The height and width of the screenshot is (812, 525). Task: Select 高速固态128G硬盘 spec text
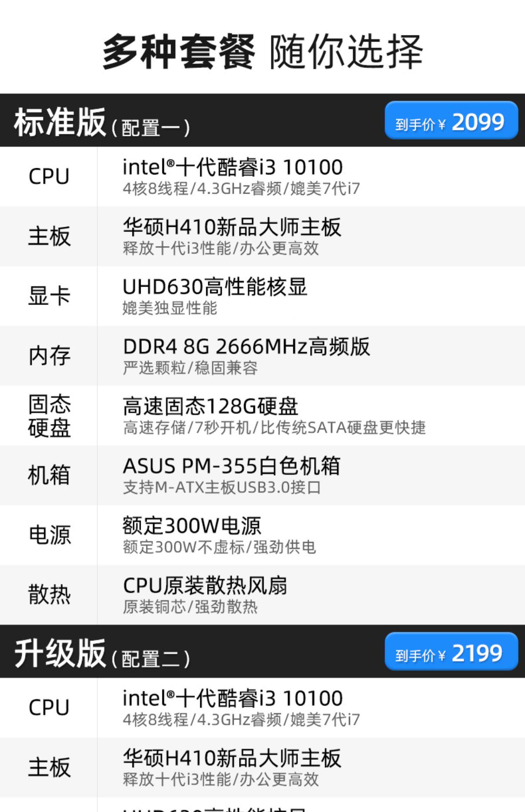(x=210, y=406)
